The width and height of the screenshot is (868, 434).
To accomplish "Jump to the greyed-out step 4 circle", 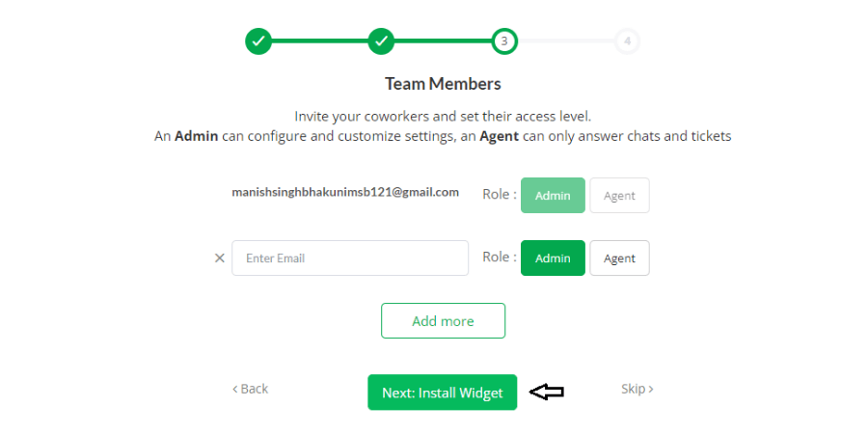I will pos(627,41).
